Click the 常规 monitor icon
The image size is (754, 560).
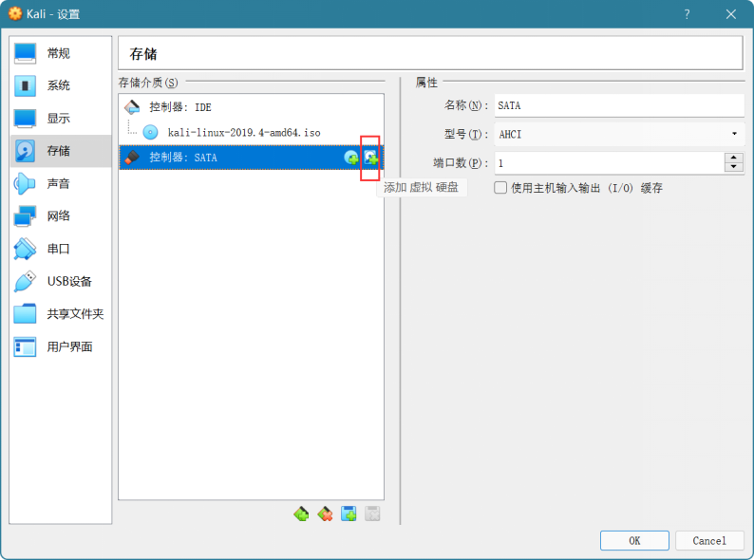click(x=25, y=53)
